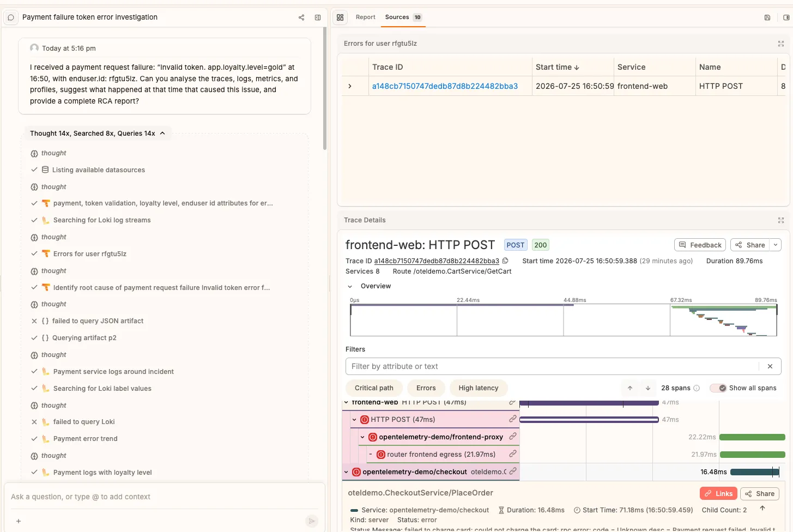Collapse frontend-web HTTP POST root span
Screen dimensions: 793x532
click(346, 403)
